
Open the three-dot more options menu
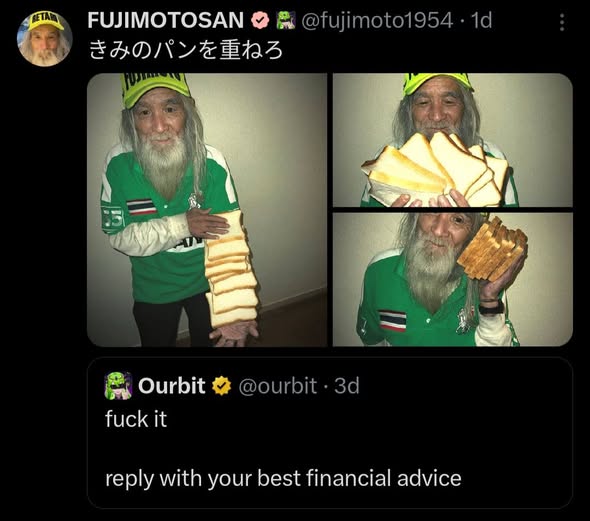point(562,23)
